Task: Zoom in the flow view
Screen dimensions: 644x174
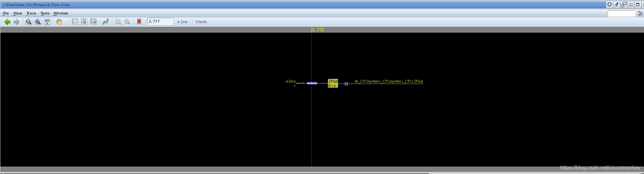Action: coord(38,22)
